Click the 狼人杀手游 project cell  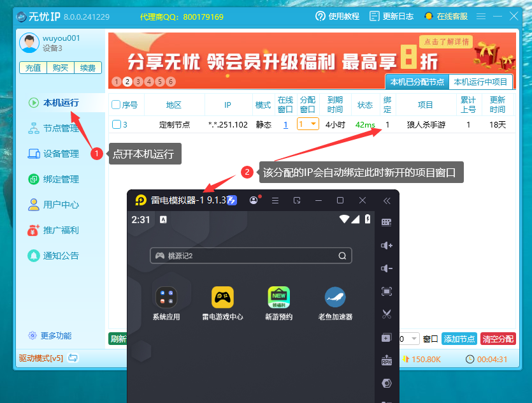(426, 124)
